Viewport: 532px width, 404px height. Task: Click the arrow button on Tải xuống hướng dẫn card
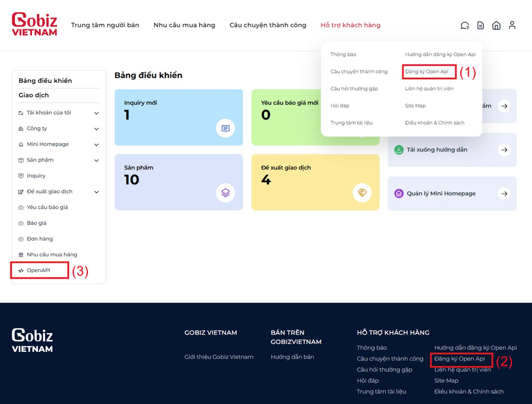(504, 150)
